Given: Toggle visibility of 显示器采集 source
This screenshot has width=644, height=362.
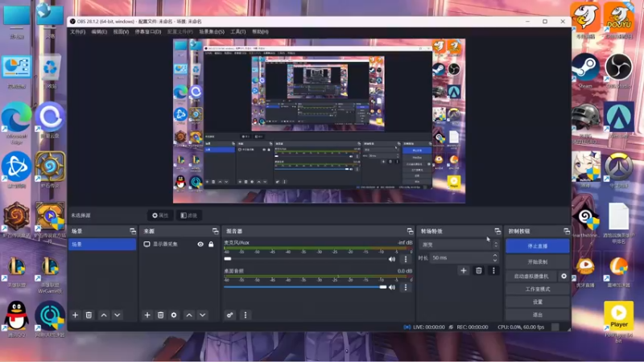Looking at the screenshot, I should coord(200,245).
